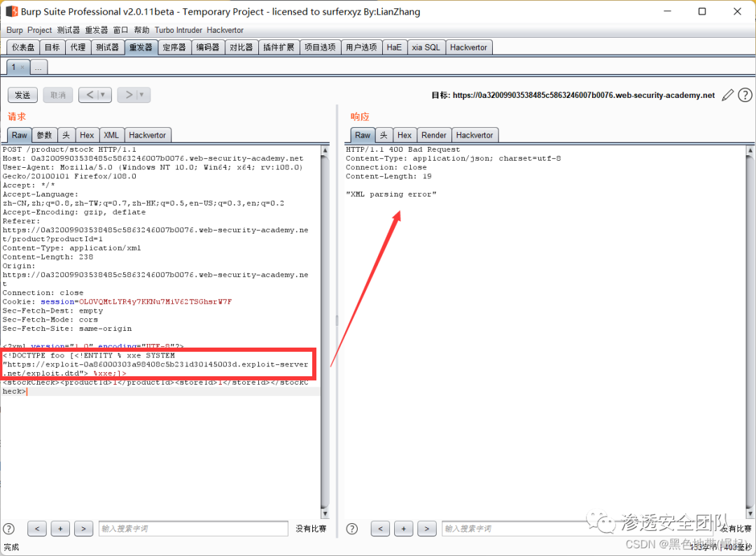Viewport: 756px width, 556px height.
Task: Select the request 参数 params tab
Action: tap(45, 136)
